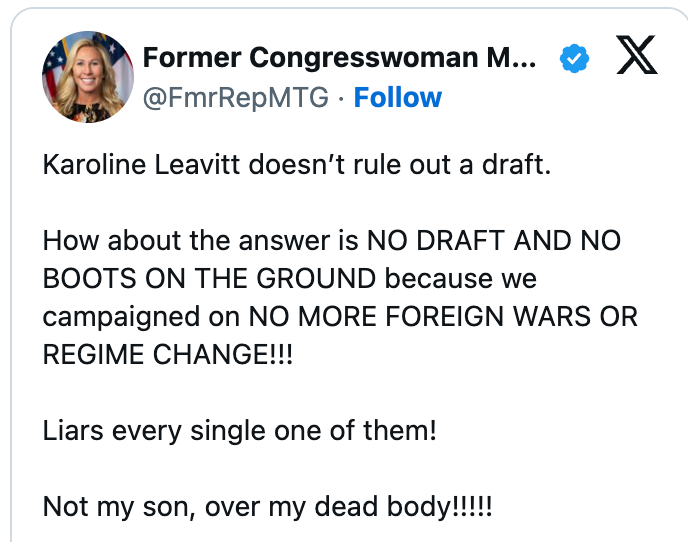Click the phrase "over my dead body!!!!!"
Screen dimensions: 688x542
click(348, 507)
